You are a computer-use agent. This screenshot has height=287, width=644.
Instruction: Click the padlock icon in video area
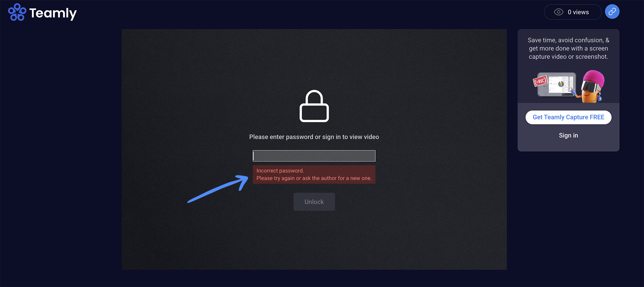tap(314, 106)
